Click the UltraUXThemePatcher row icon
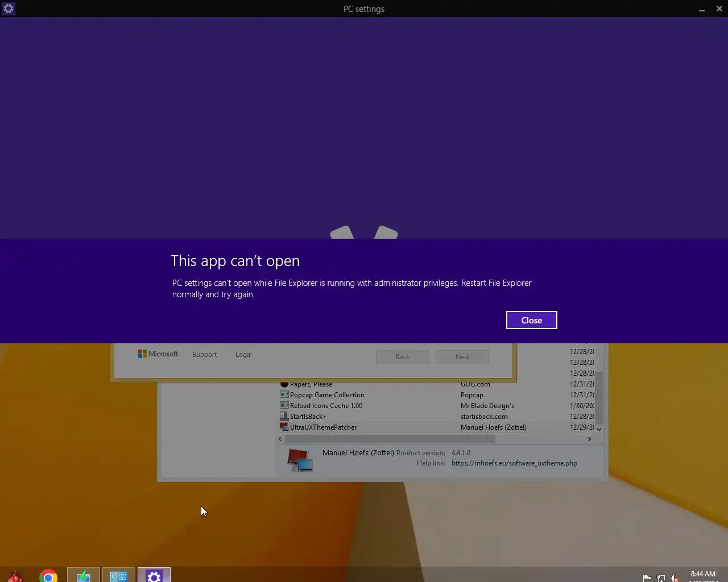 tap(284, 427)
